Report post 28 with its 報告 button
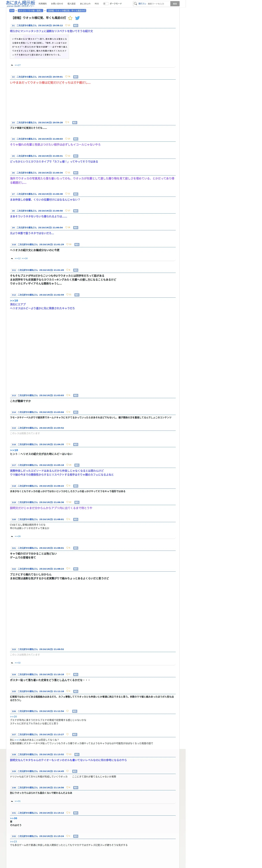Image resolution: width=262 pixels, height=868 pixels. [77, 754]
